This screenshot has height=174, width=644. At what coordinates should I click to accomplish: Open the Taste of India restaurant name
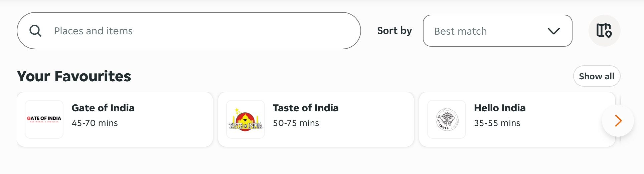click(x=305, y=108)
